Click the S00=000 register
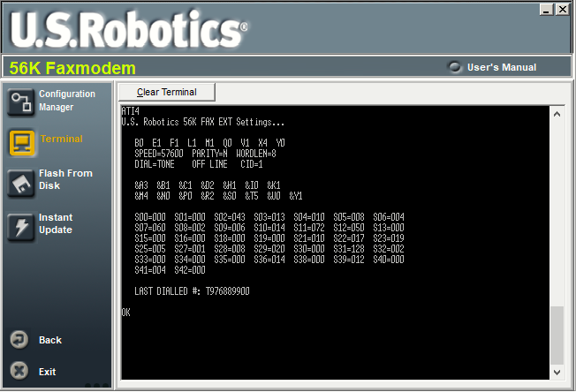This screenshot has width=576, height=392. (x=150, y=217)
